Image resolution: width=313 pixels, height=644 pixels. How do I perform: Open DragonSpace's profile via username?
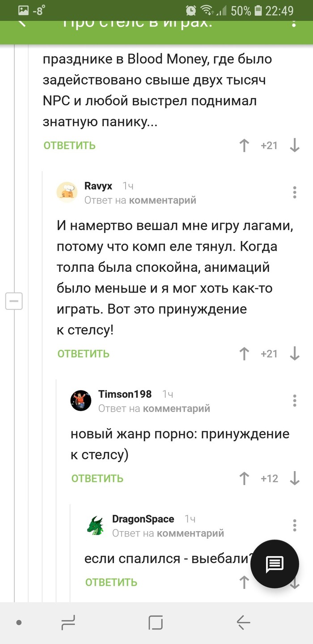[x=143, y=519]
